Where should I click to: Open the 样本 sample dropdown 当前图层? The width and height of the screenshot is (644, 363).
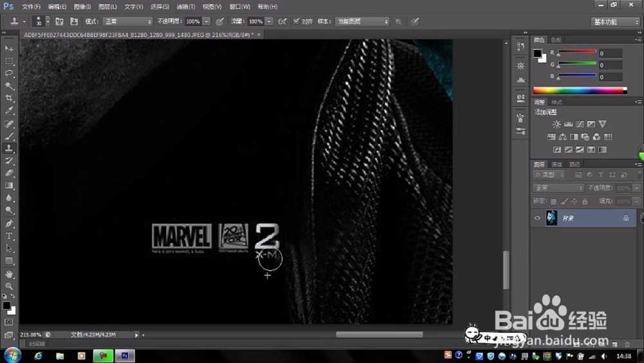click(x=362, y=21)
